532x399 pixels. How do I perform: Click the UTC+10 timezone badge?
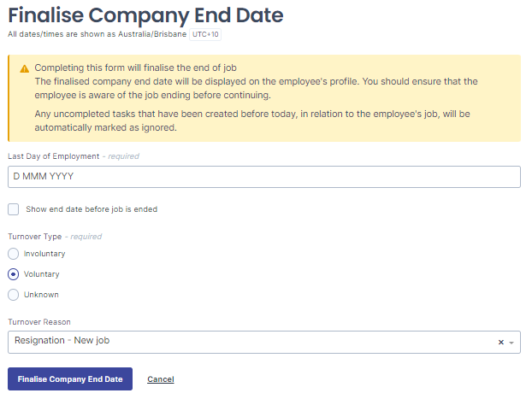point(205,34)
